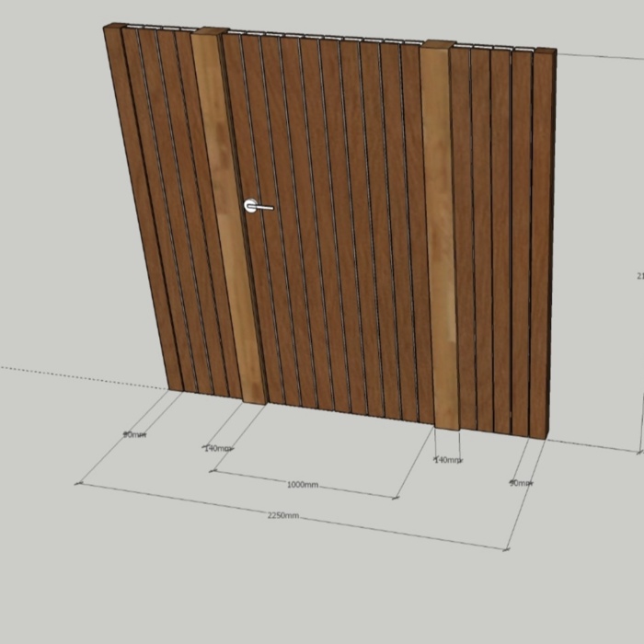Image resolution: width=644 pixels, height=644 pixels.
Task: Select the right light-colored gate post
Action: coord(440,239)
